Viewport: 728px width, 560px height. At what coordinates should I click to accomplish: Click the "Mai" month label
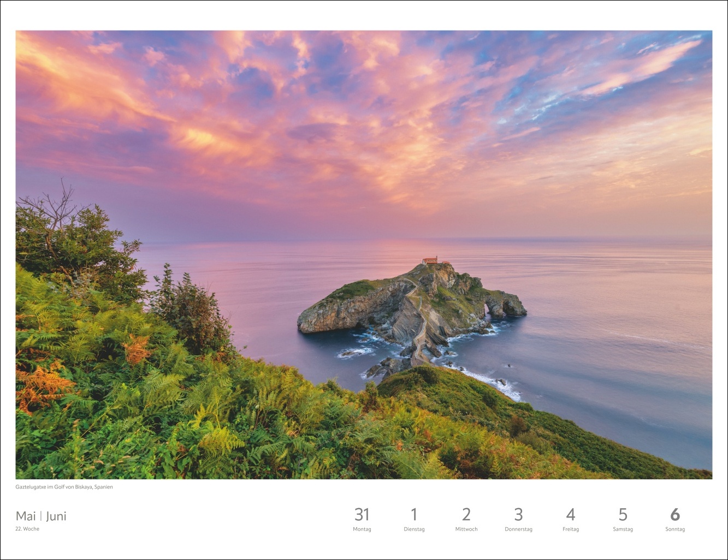(x=26, y=516)
